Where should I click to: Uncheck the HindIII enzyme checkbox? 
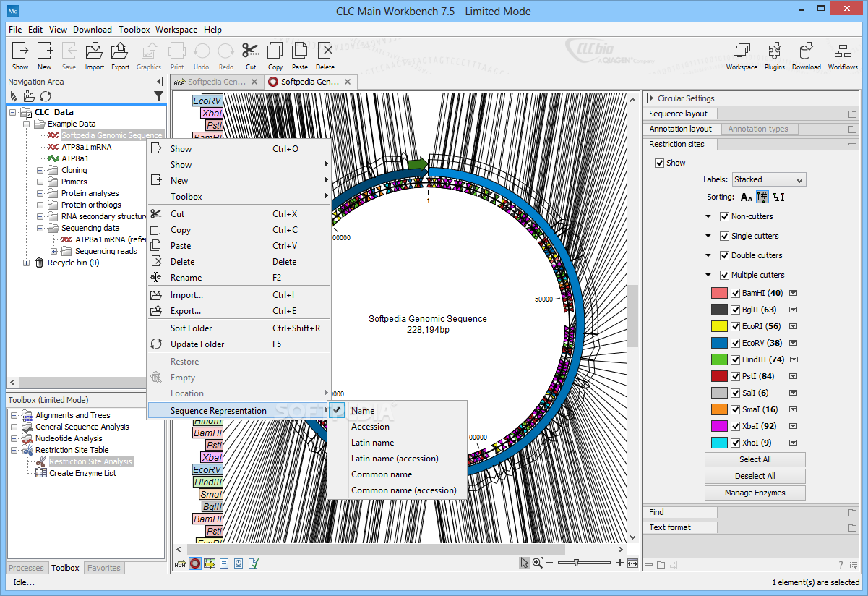(x=736, y=359)
